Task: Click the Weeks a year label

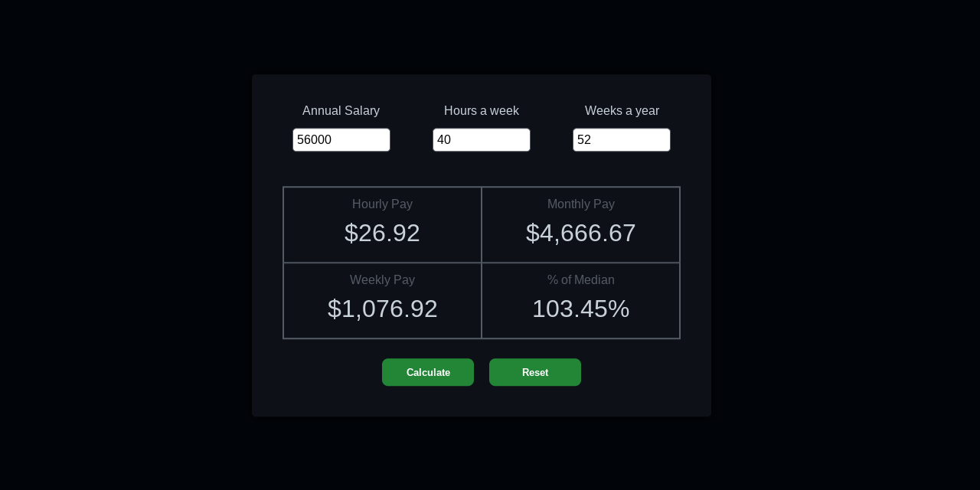Action: [x=622, y=111]
